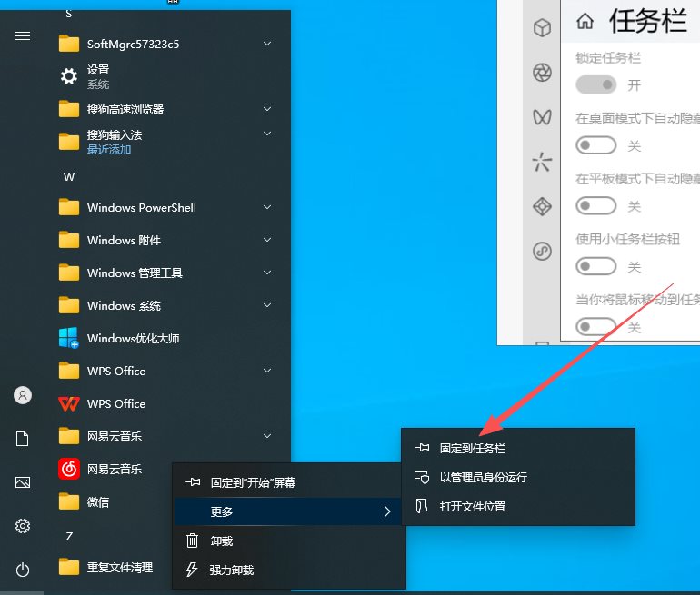700x595 pixels.
Task: Select 固定到任务栏 in submenu
Action: 518,448
